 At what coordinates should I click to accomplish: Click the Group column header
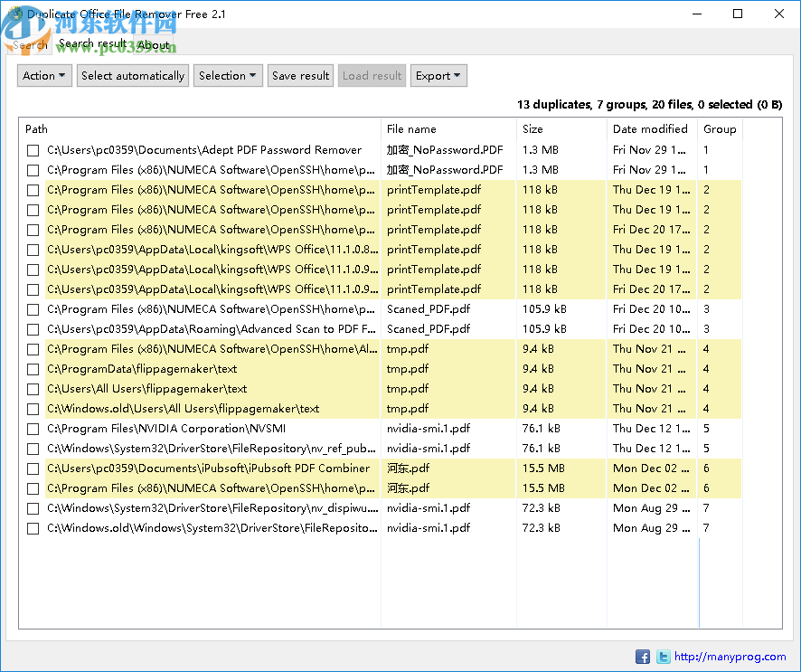(x=720, y=128)
